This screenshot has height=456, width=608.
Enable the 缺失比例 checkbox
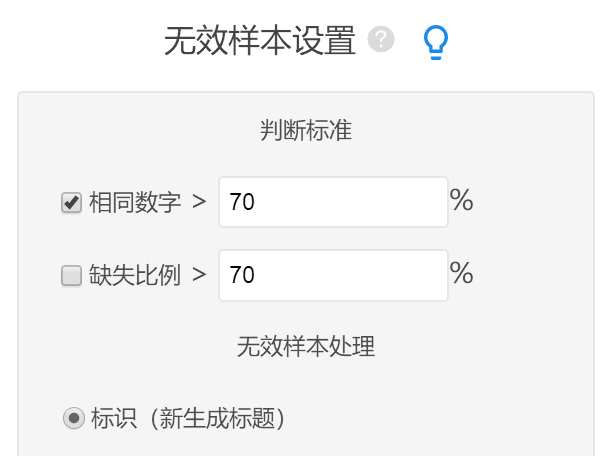(x=71, y=276)
